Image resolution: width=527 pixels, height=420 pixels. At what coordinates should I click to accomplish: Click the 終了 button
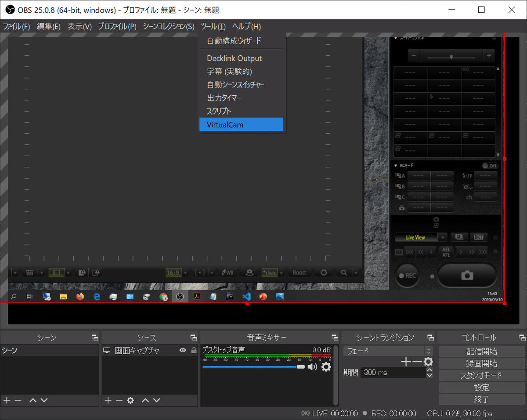click(x=481, y=399)
